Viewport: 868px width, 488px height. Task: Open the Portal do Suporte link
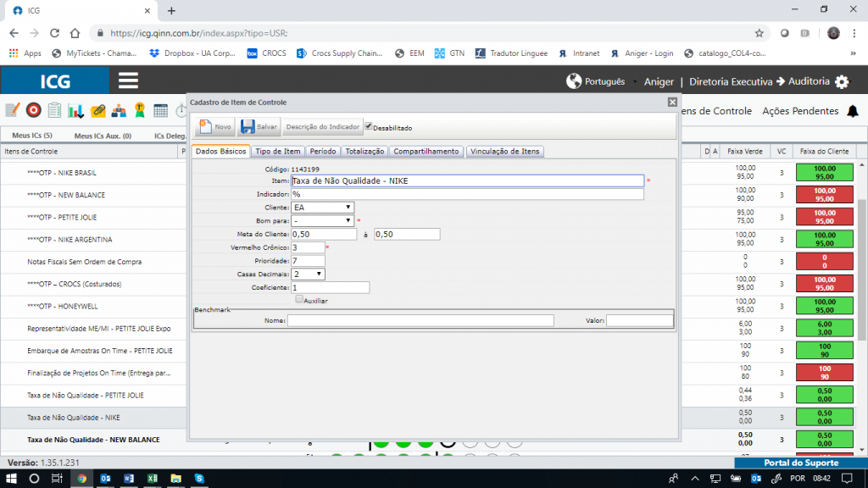pos(801,463)
